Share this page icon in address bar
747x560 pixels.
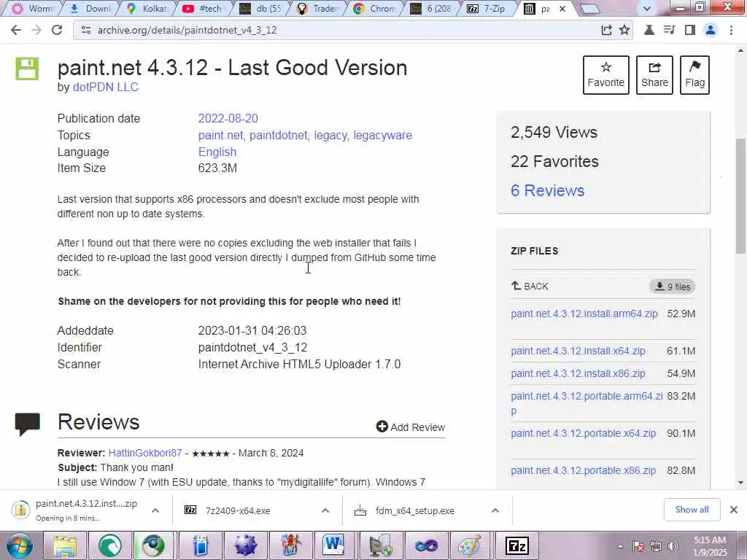[606, 30]
